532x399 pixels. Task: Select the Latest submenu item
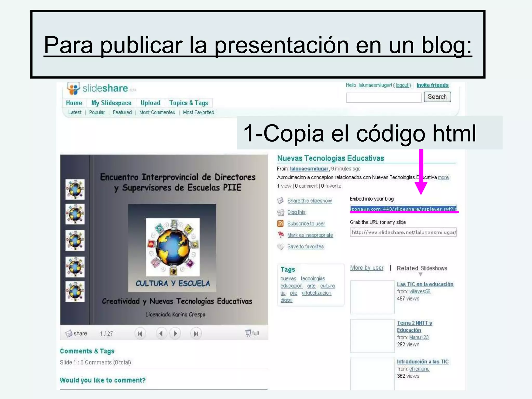75,112
